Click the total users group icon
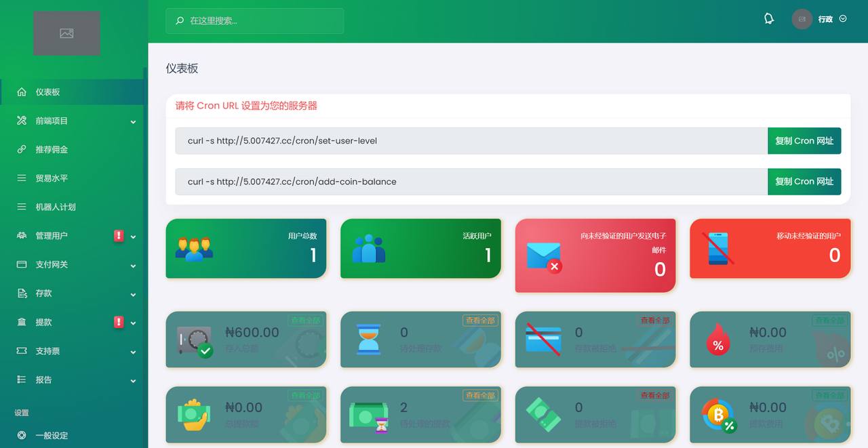 (194, 249)
